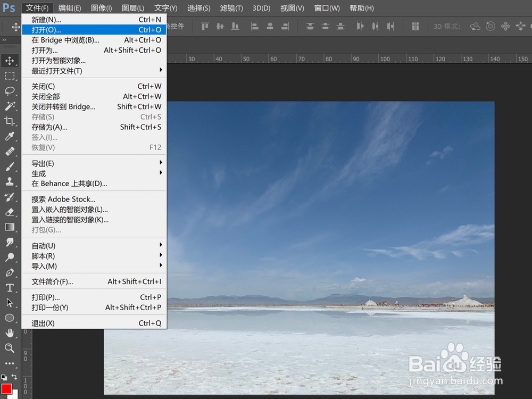532x399 pixels.
Task: Select the Horizontal Type tool
Action: [x=10, y=288]
